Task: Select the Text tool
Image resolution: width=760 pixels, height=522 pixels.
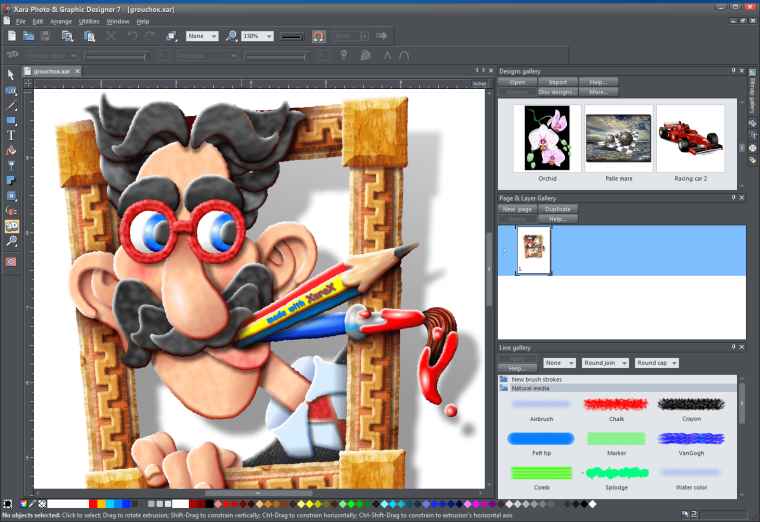Action: tap(11, 135)
